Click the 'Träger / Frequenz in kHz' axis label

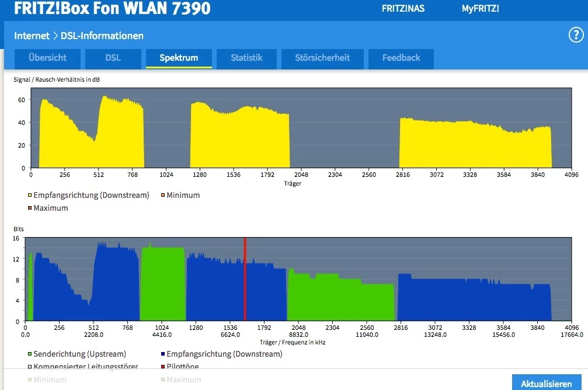click(x=293, y=342)
